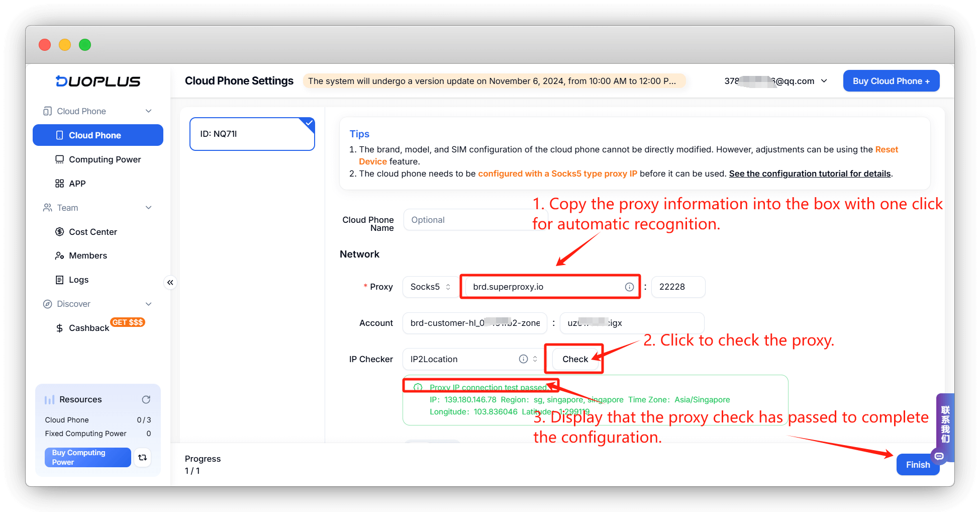Click the DUOPLUS logo
The image size is (980, 512).
[x=97, y=81]
